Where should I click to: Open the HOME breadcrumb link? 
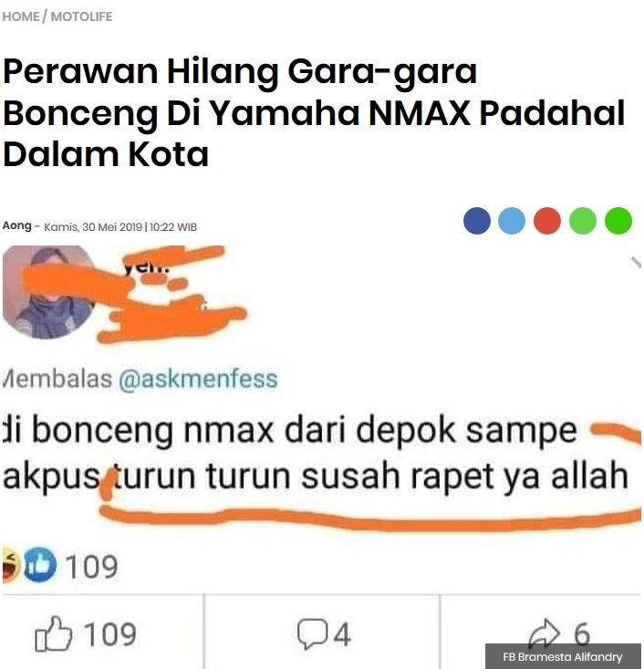click(x=21, y=16)
